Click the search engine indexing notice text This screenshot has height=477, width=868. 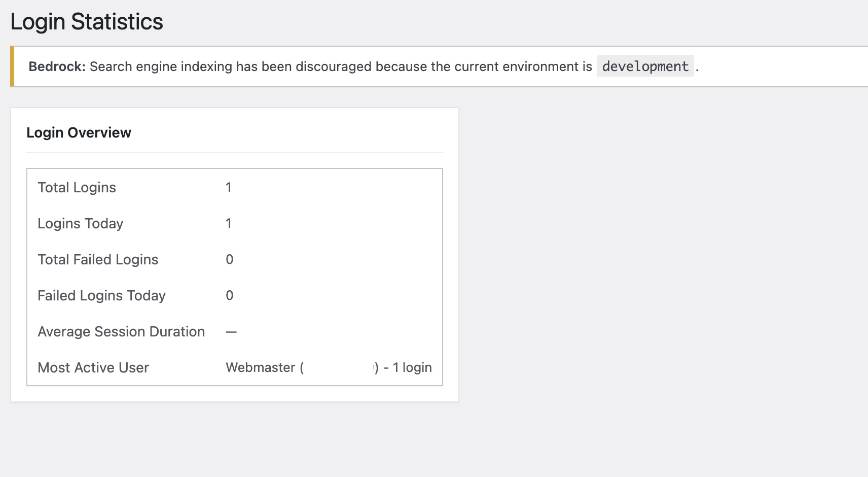[x=341, y=66]
